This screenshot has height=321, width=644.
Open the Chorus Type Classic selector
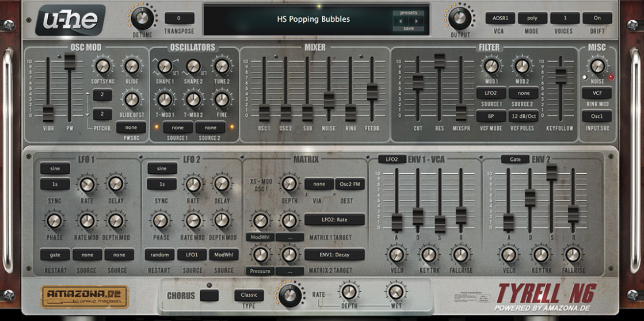[x=249, y=295]
